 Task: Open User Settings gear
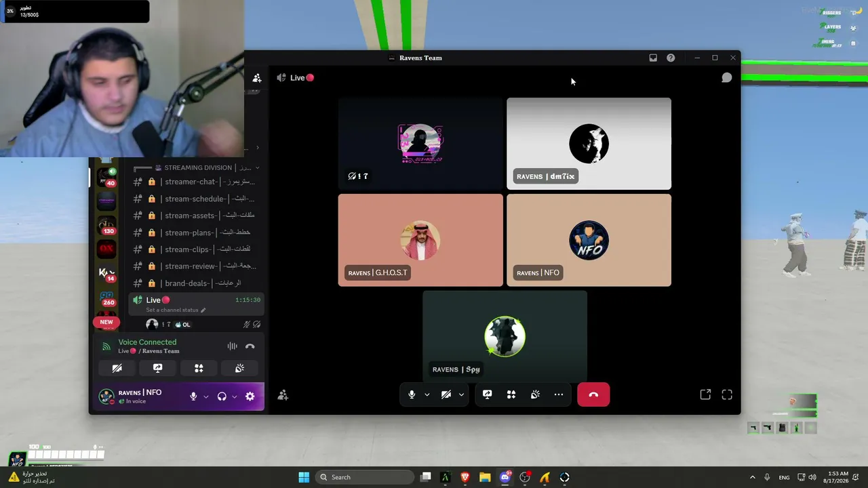click(250, 396)
